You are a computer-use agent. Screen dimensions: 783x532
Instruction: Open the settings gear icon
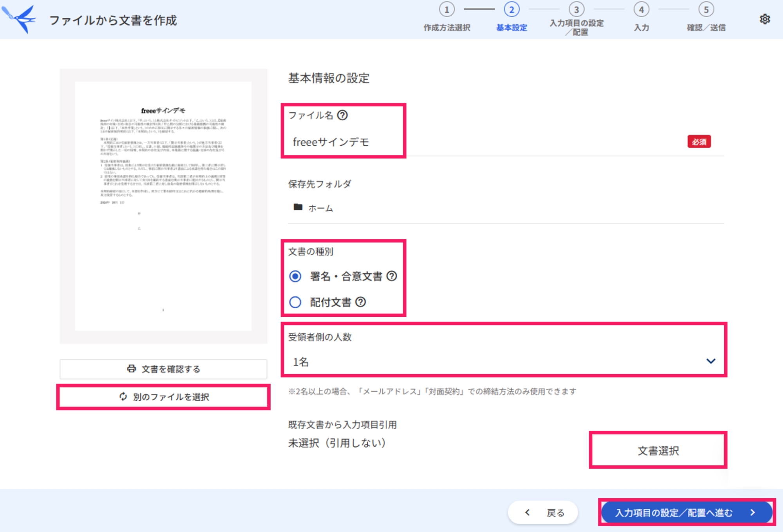point(765,19)
